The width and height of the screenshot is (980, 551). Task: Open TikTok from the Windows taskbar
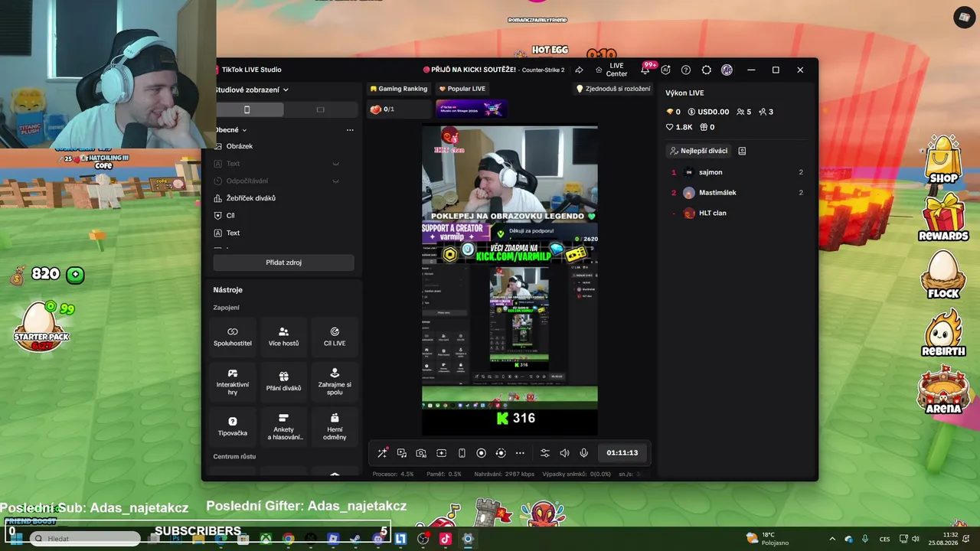446,539
